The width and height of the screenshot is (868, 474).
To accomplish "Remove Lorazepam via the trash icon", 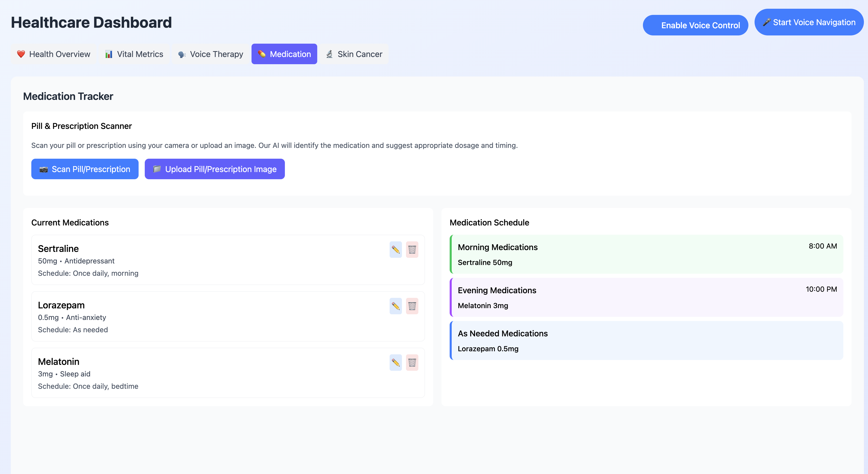I will click(412, 306).
